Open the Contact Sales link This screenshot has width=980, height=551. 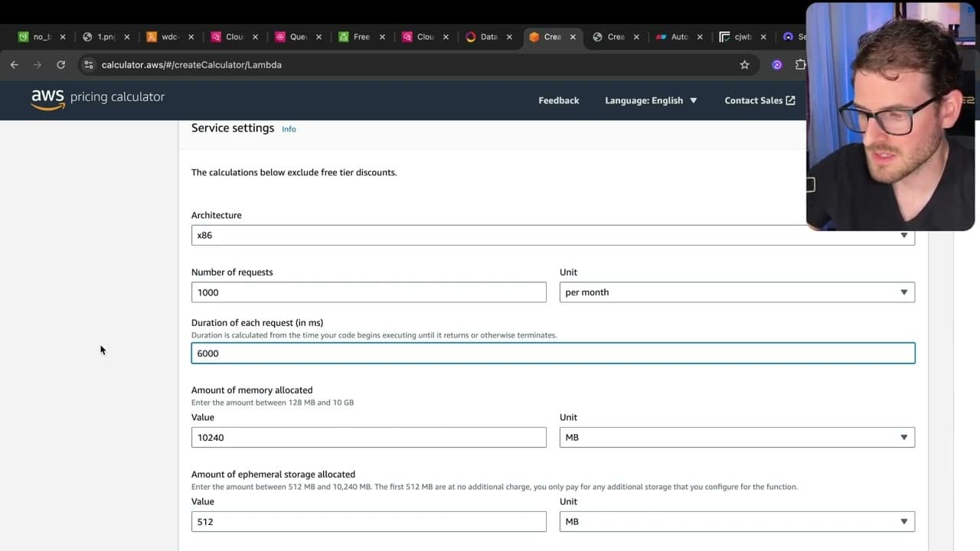[759, 100]
